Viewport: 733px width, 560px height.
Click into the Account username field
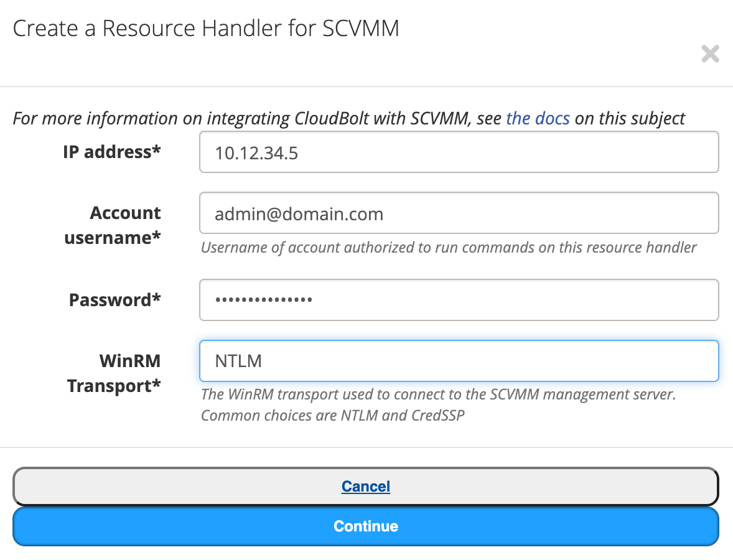(459, 213)
